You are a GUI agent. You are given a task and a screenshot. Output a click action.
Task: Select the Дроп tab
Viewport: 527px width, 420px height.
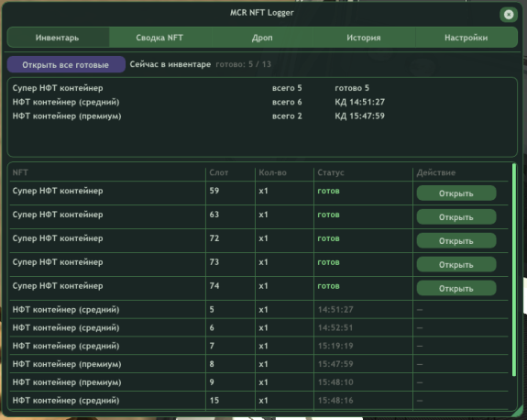pyautogui.click(x=262, y=38)
